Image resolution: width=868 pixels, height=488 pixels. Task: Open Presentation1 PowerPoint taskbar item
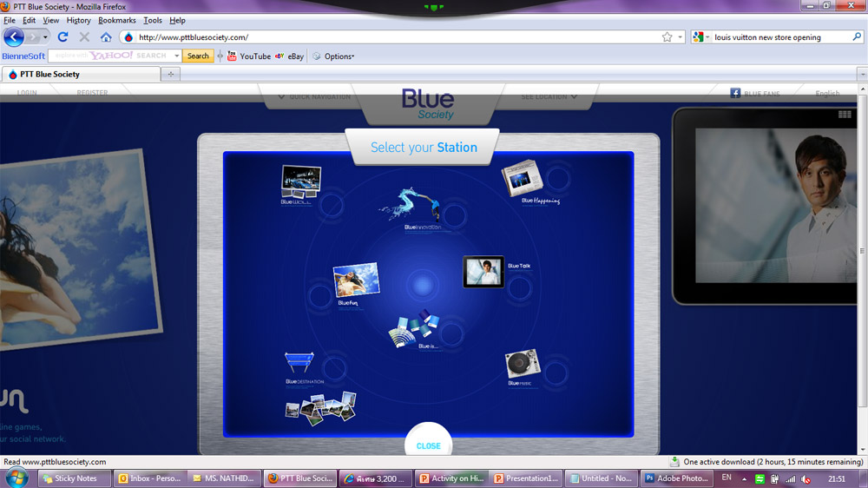click(x=526, y=478)
